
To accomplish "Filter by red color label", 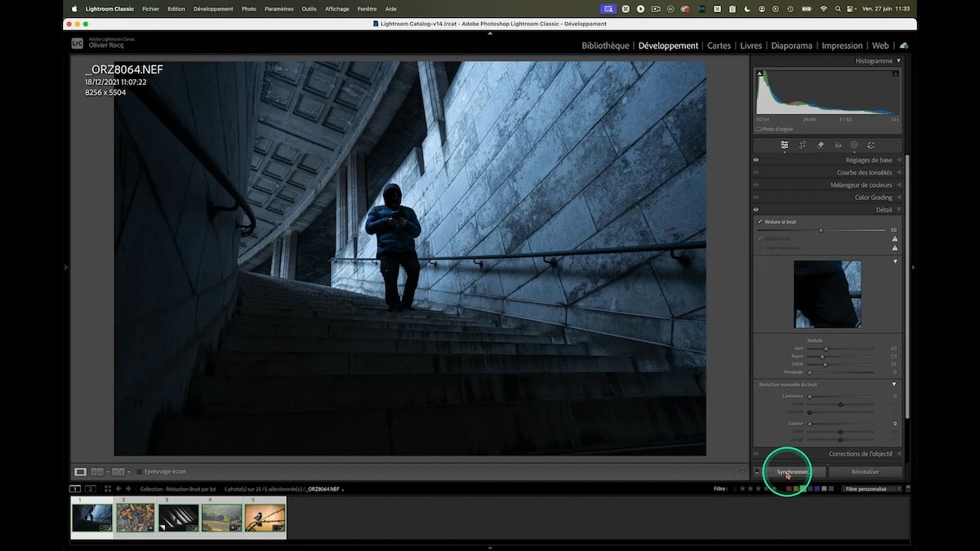I will point(788,489).
